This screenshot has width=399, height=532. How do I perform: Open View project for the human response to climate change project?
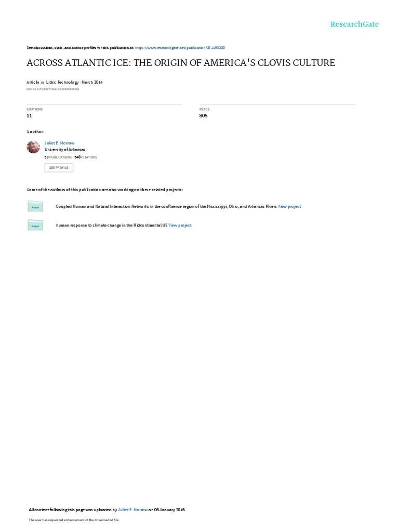coord(180,225)
